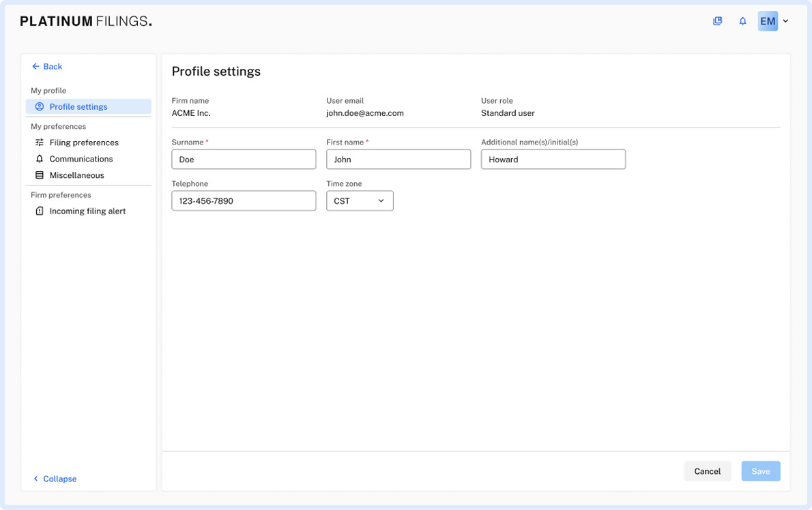Click the Miscellaneous list icon
The image size is (812, 510).
(40, 175)
